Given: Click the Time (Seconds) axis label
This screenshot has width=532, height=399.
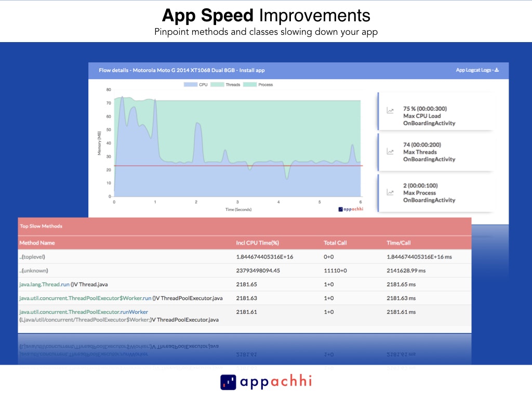Looking at the screenshot, I should [x=238, y=210].
